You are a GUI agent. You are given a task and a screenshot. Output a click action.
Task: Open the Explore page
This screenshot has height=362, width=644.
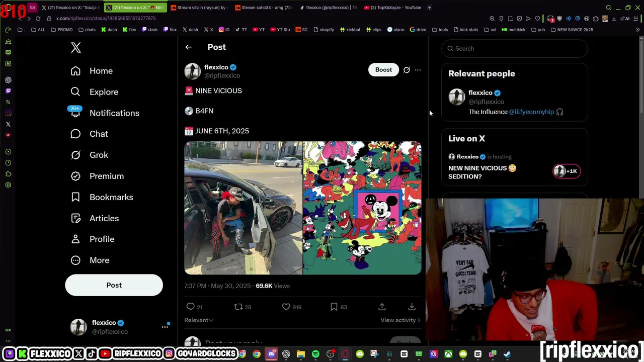click(95, 92)
